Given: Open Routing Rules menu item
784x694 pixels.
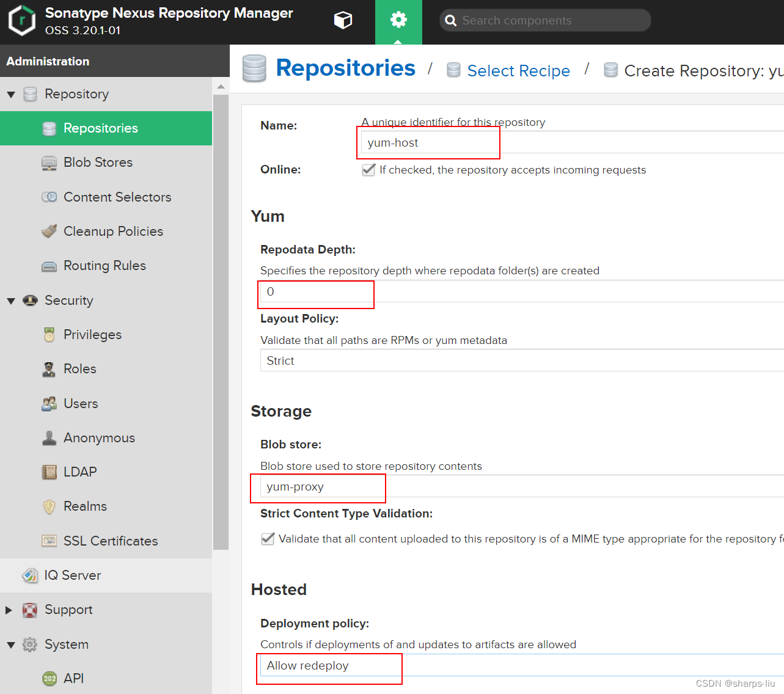Looking at the screenshot, I should [106, 266].
